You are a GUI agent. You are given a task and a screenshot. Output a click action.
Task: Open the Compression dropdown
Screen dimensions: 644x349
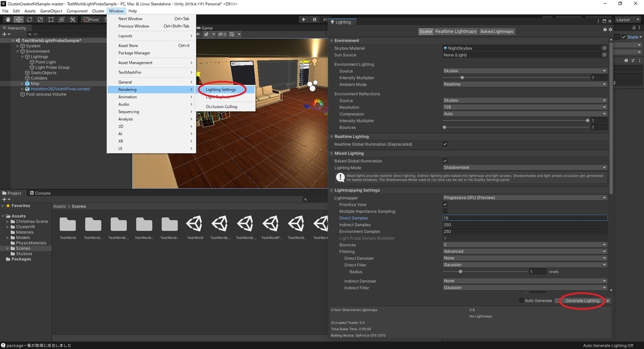pos(524,114)
